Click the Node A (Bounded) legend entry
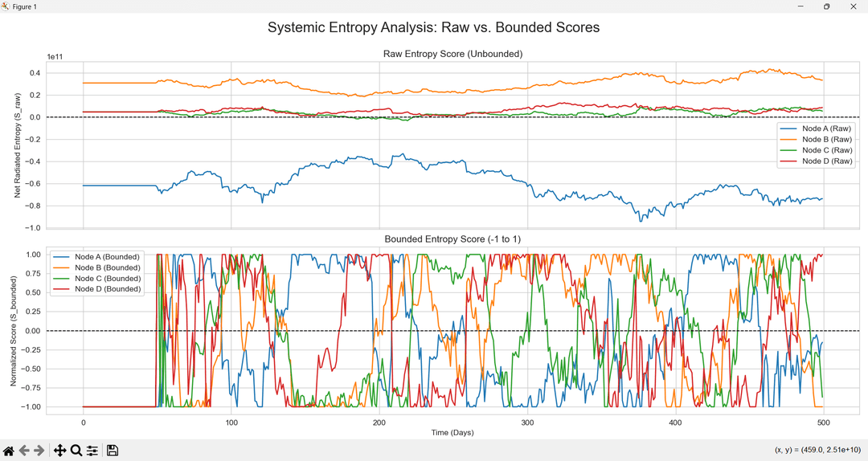 pos(107,257)
